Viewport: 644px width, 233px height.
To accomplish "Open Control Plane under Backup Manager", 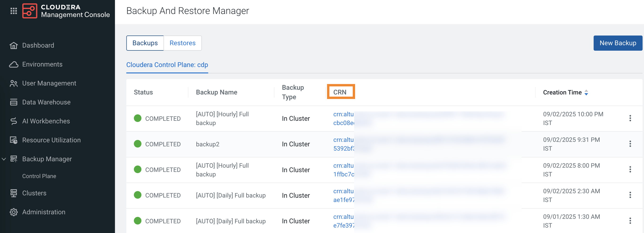I will (x=39, y=176).
